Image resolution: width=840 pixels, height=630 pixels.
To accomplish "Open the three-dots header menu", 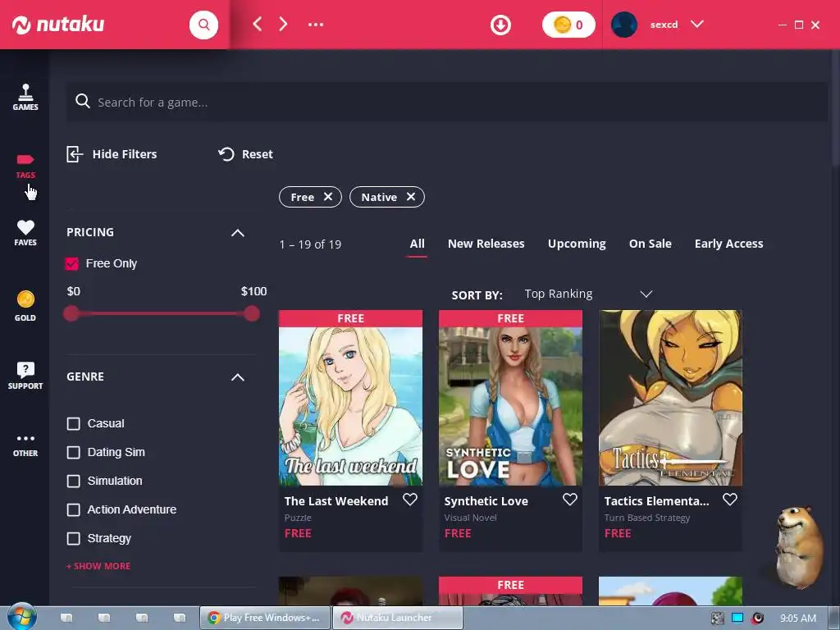I will point(316,24).
